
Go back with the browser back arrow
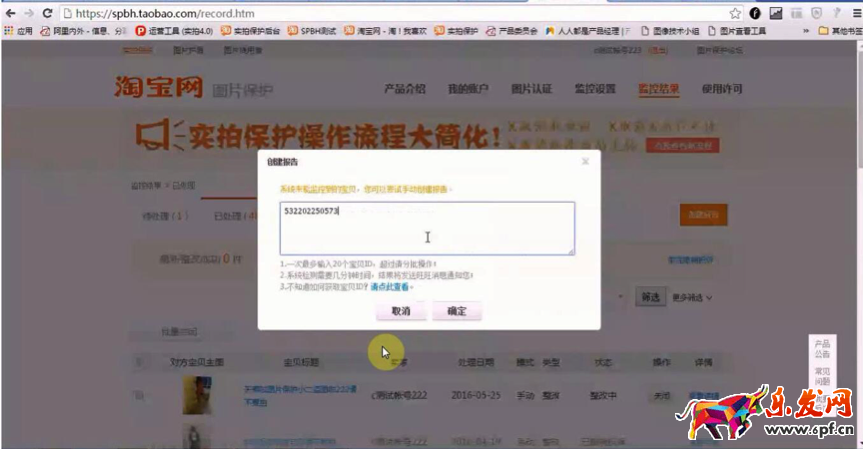(x=10, y=13)
